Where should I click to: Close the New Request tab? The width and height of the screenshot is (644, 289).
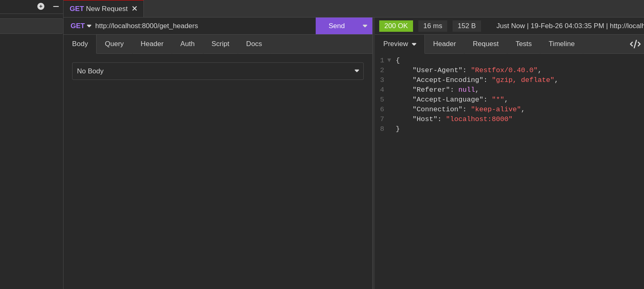tap(134, 9)
